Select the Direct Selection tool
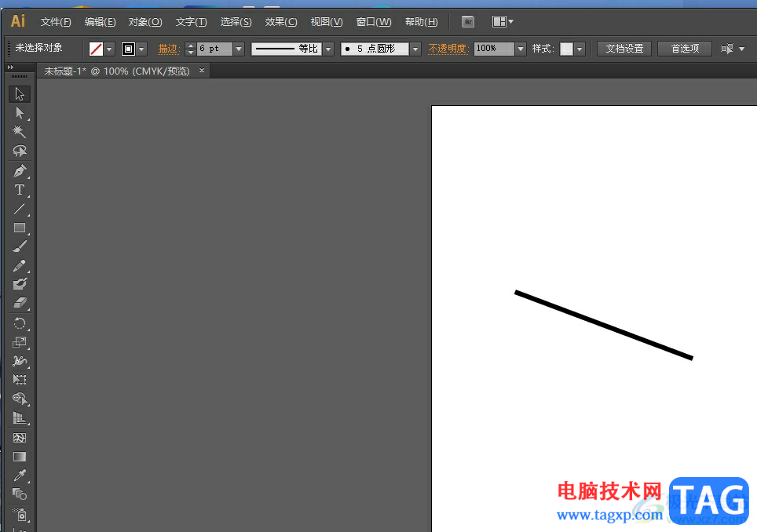Screen dimensions: 757x532 point(20,113)
